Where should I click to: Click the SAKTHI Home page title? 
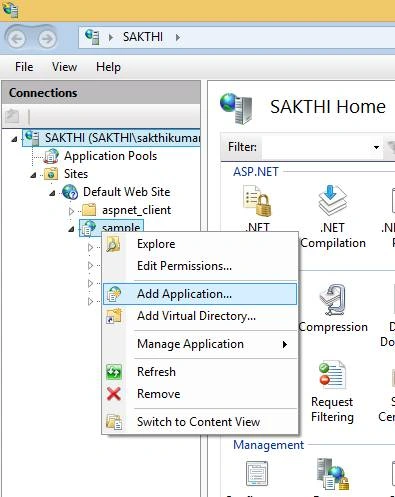pos(328,107)
